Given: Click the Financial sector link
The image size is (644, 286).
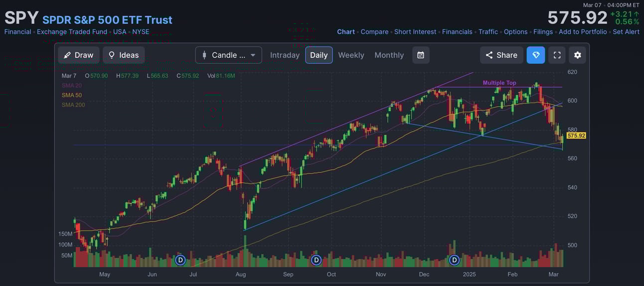Looking at the screenshot, I should coord(17,31).
